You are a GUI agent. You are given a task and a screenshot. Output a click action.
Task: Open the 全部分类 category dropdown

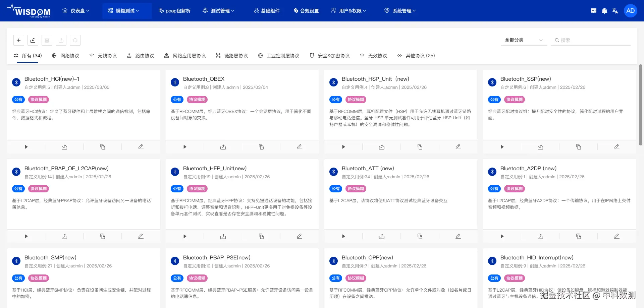pos(524,40)
